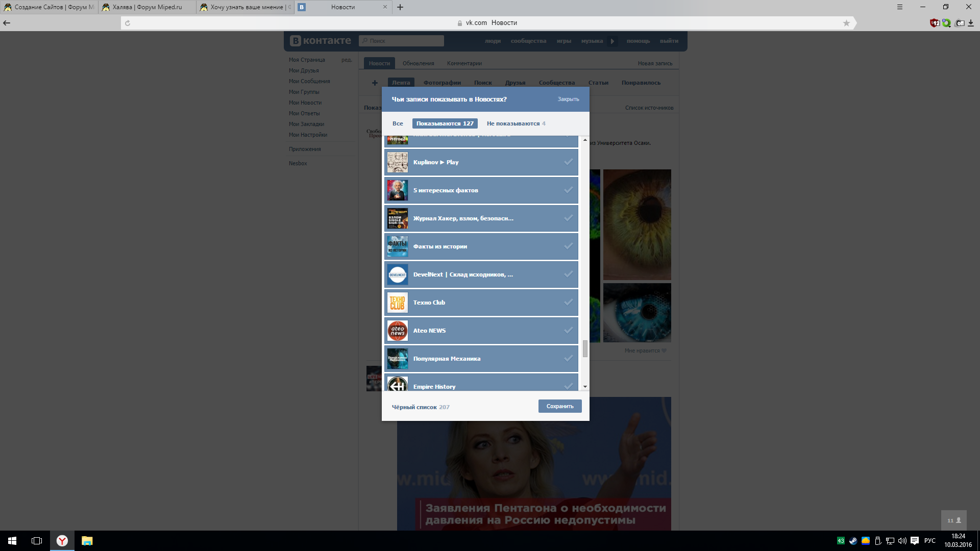Click the online friends counter button
Screen dimensions: 980x551
point(954,520)
